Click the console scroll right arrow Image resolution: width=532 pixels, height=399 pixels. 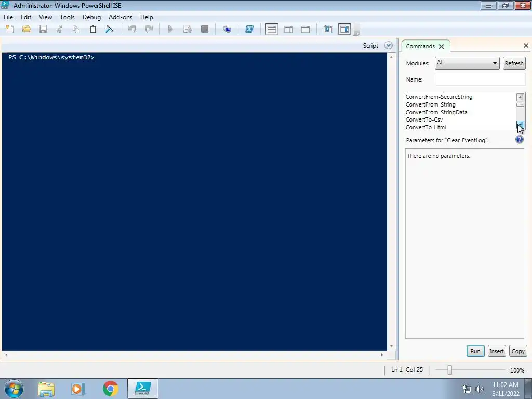[x=382, y=355]
